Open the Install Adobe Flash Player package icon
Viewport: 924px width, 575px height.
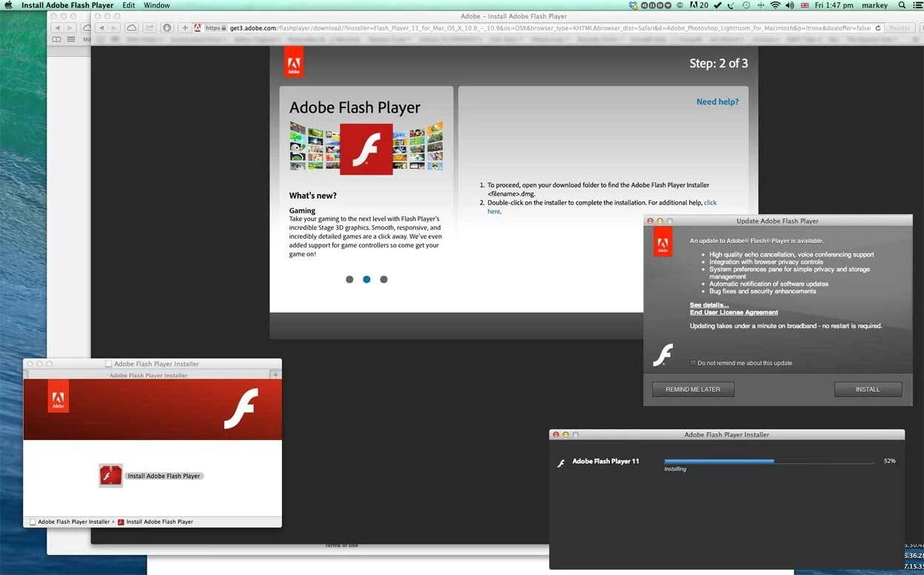click(x=110, y=476)
